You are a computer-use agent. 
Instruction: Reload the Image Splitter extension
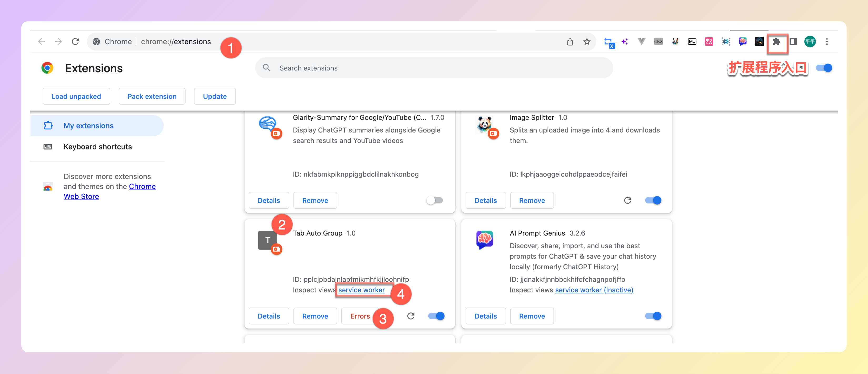click(x=627, y=201)
